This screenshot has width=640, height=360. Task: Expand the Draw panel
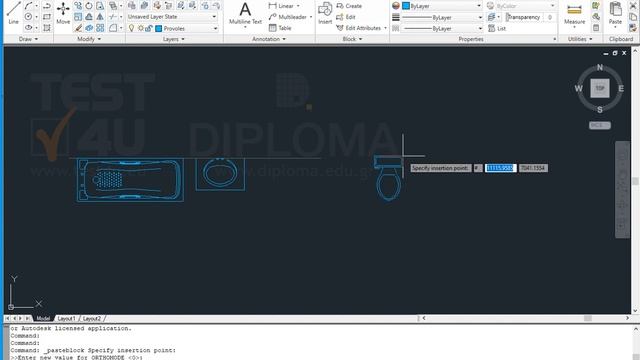click(x=28, y=39)
